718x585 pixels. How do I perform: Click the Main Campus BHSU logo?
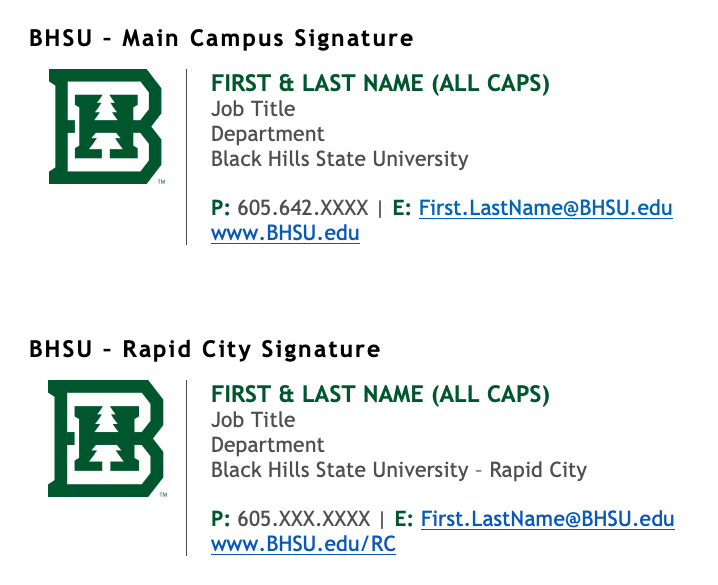pyautogui.click(x=105, y=127)
